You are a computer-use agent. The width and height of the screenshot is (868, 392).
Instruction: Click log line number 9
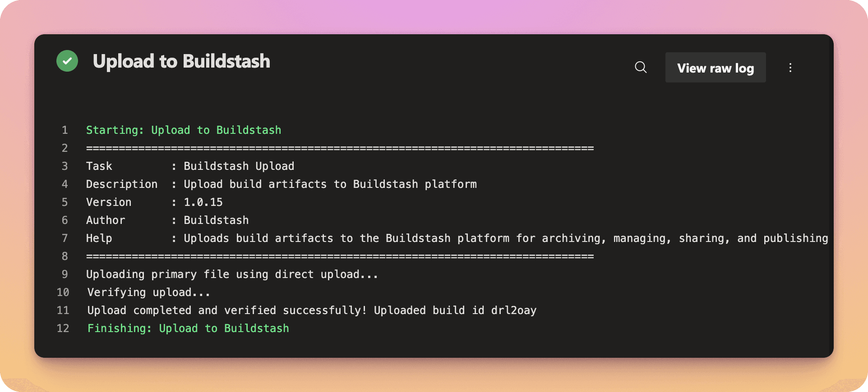point(65,274)
